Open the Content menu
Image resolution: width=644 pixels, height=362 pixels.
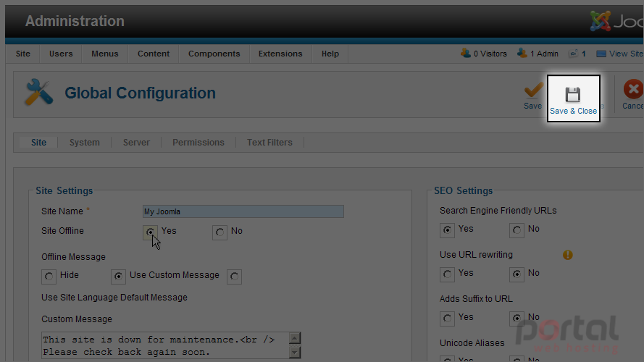coord(154,54)
